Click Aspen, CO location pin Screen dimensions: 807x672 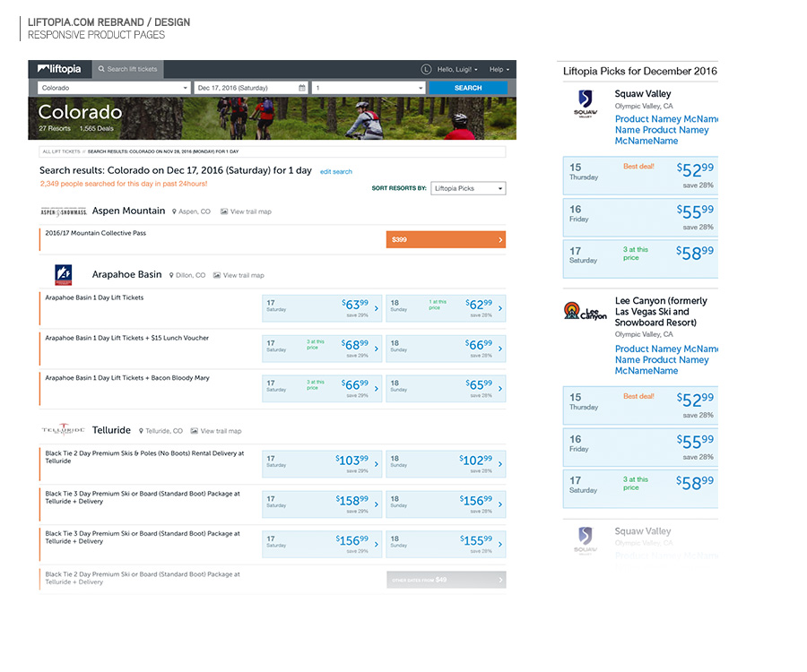175,211
